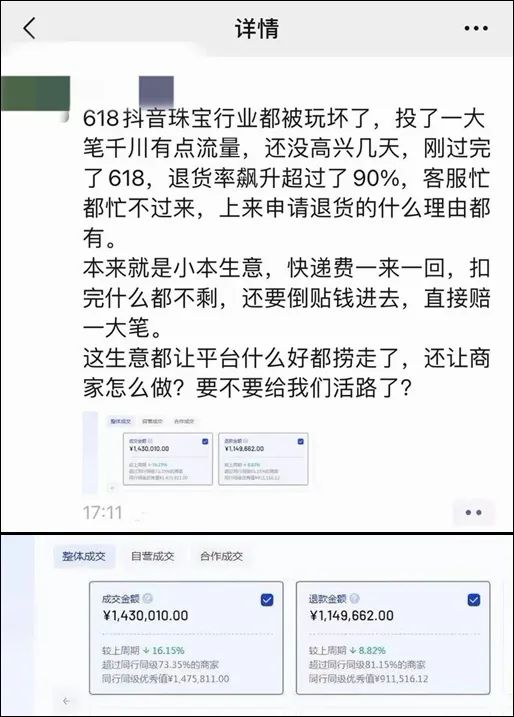This screenshot has width=514, height=717.
Task: Switch to the 合作成交 tab
Action: click(x=221, y=556)
